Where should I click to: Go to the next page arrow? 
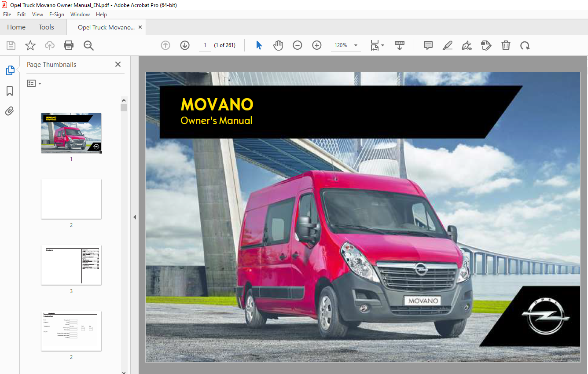185,45
